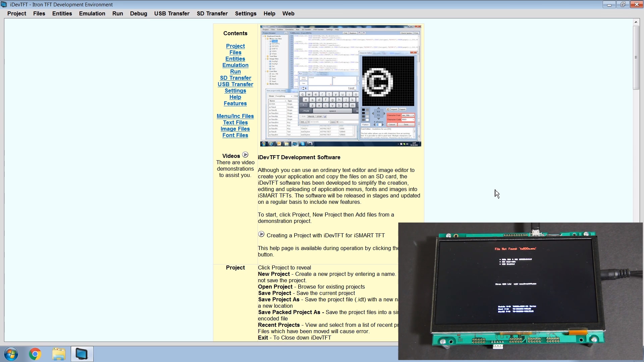Click iDevTFT title bar app icon

pyautogui.click(x=4, y=4)
